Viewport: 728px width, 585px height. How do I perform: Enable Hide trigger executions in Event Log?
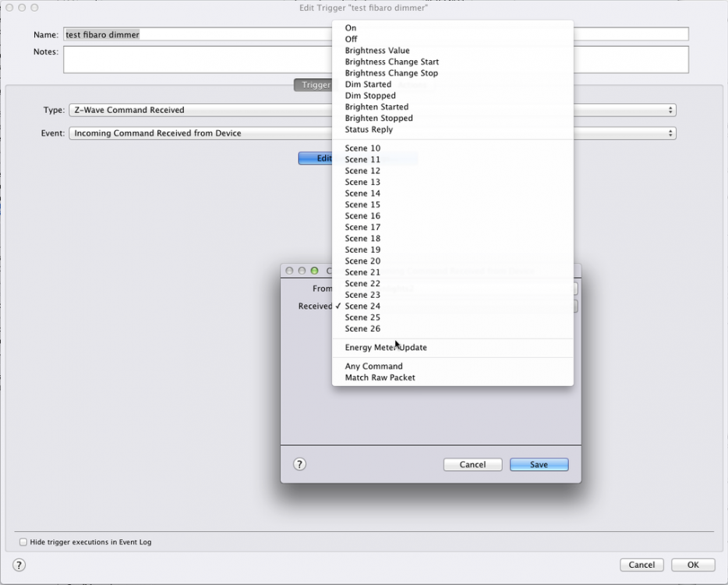pos(23,541)
